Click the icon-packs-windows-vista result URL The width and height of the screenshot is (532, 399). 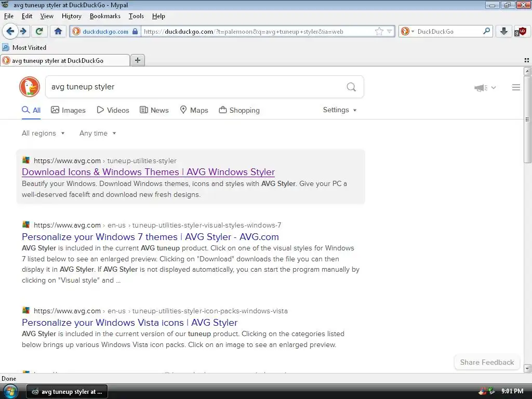click(x=161, y=311)
